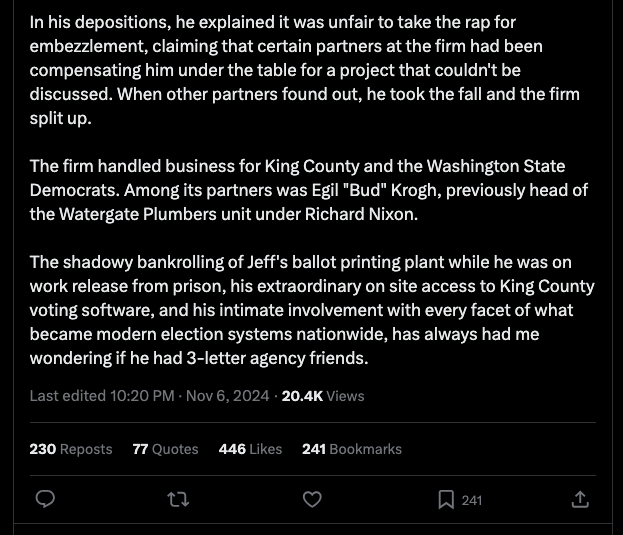Image resolution: width=623 pixels, height=535 pixels.
Task: Repost this post using the arrows icon
Action: (178, 500)
